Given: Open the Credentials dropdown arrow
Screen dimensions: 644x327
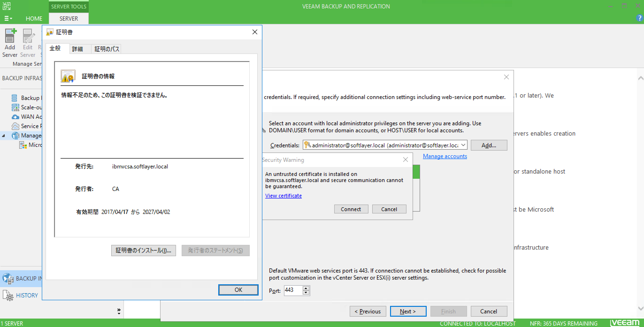Looking at the screenshot, I should [463, 145].
